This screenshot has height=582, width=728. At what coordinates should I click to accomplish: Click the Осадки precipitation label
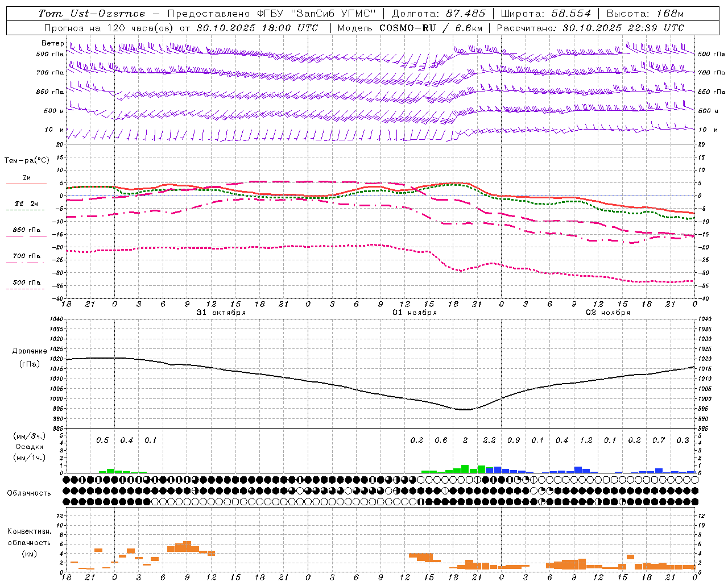30,447
